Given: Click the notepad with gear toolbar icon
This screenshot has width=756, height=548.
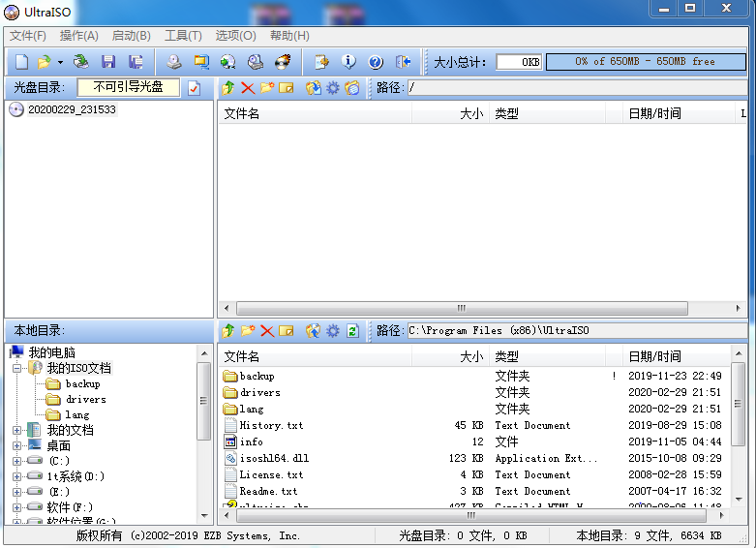Looking at the screenshot, I should [321, 62].
